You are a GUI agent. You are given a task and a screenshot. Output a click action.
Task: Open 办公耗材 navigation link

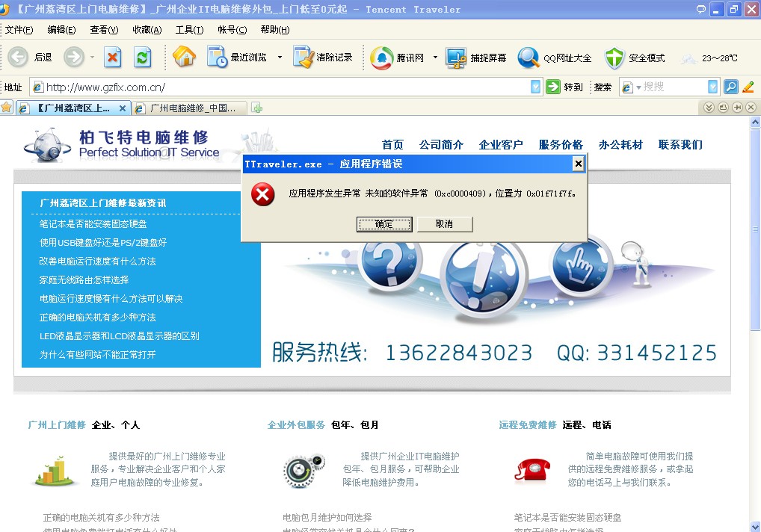(620, 144)
